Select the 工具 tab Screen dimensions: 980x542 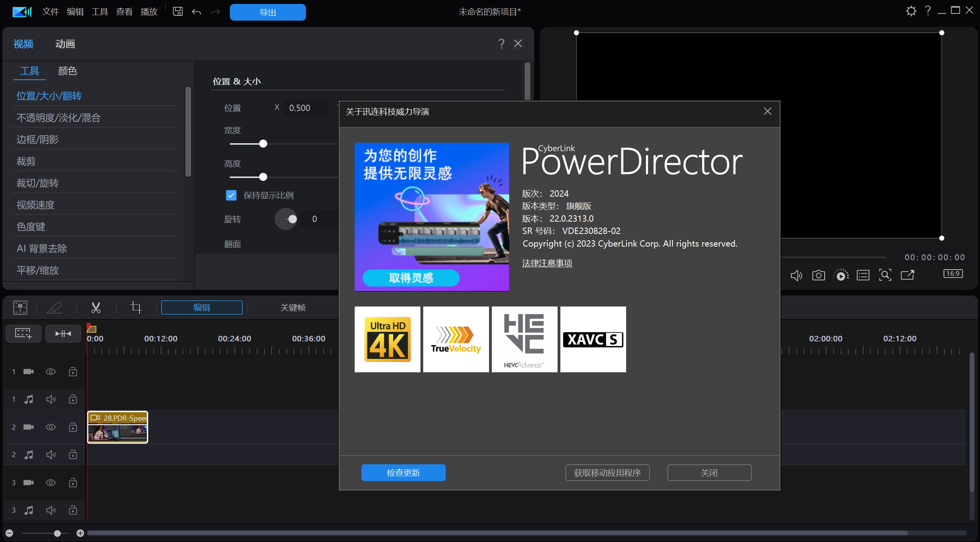(29, 71)
